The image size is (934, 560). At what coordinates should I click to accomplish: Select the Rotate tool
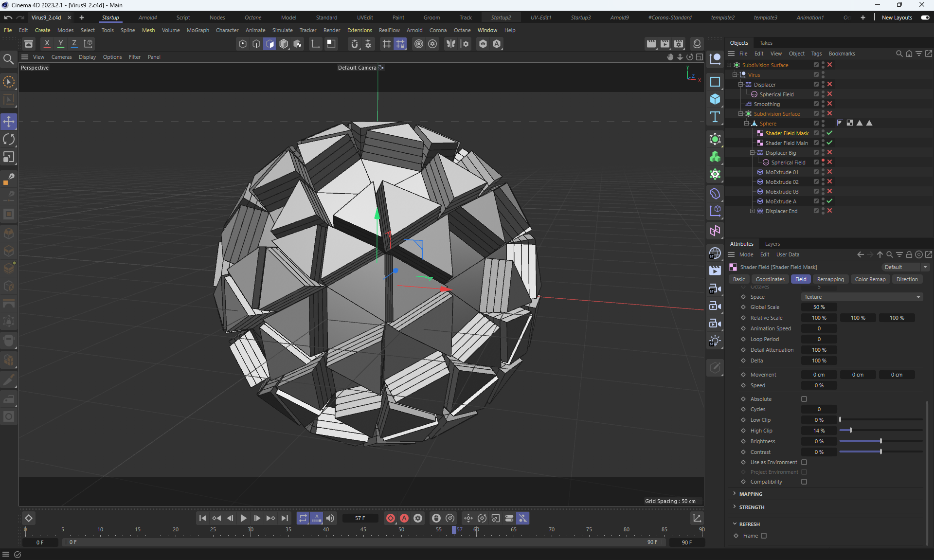pyautogui.click(x=9, y=140)
